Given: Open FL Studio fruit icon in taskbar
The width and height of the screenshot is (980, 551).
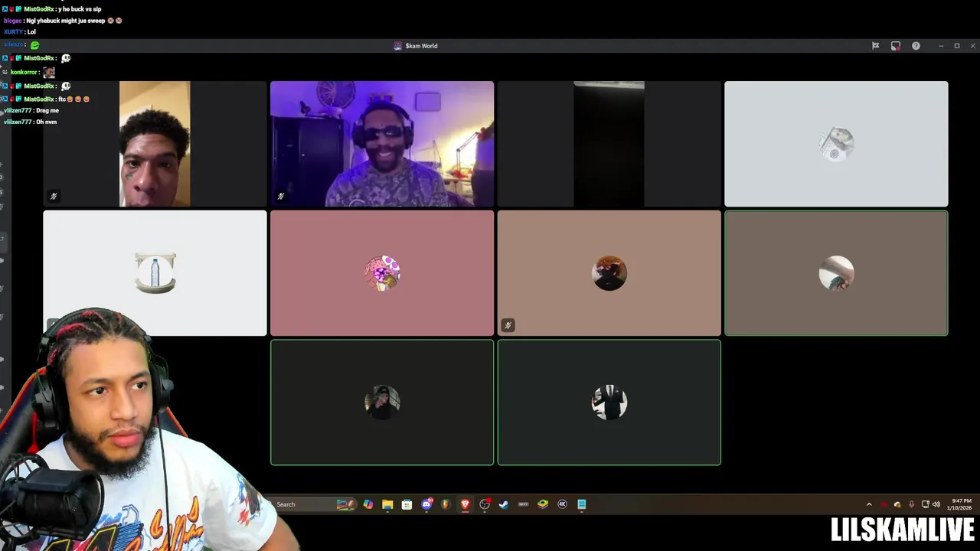Looking at the screenshot, I should [446, 504].
